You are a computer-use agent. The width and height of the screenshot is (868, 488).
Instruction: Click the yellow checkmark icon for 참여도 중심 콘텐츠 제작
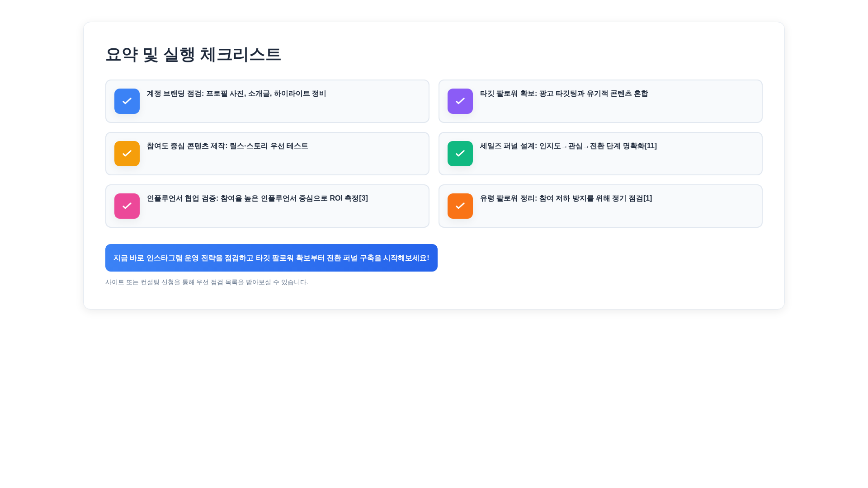[x=127, y=153]
